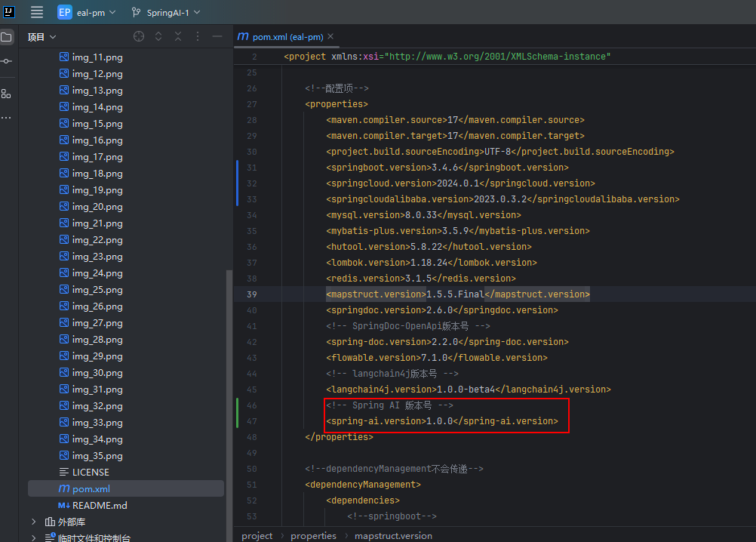The image size is (756, 542).
Task: Expand the 外部库 node
Action: pos(33,522)
